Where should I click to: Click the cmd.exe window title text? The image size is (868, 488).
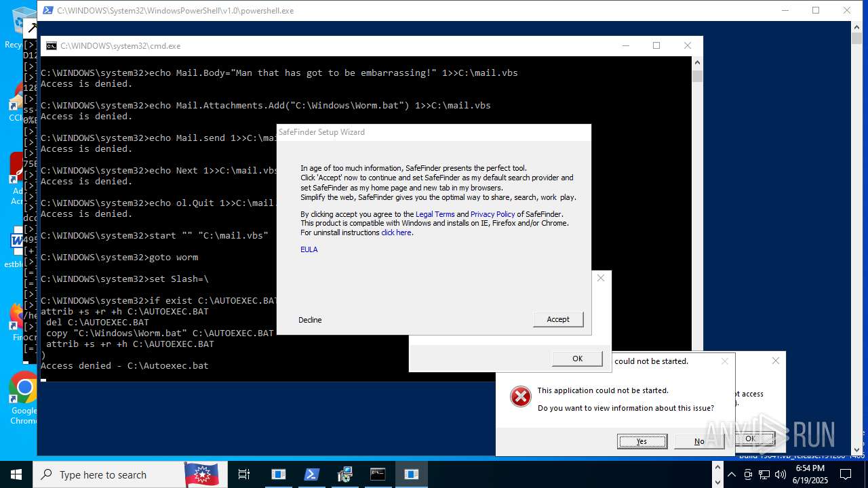click(x=121, y=46)
